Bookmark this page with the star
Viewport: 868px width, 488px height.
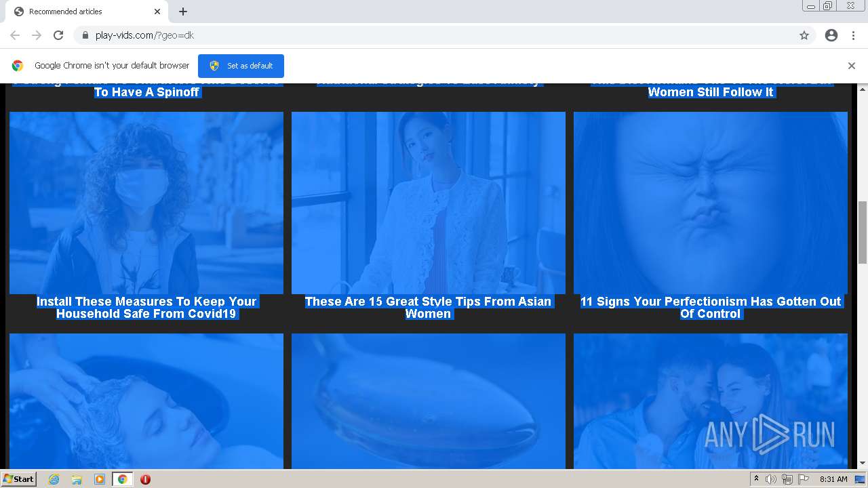[x=804, y=35]
